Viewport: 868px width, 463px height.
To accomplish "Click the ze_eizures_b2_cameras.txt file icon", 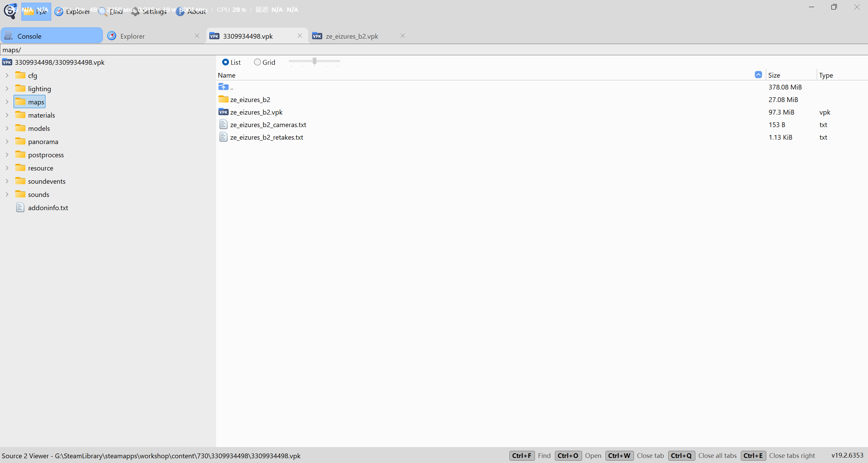I will point(223,124).
